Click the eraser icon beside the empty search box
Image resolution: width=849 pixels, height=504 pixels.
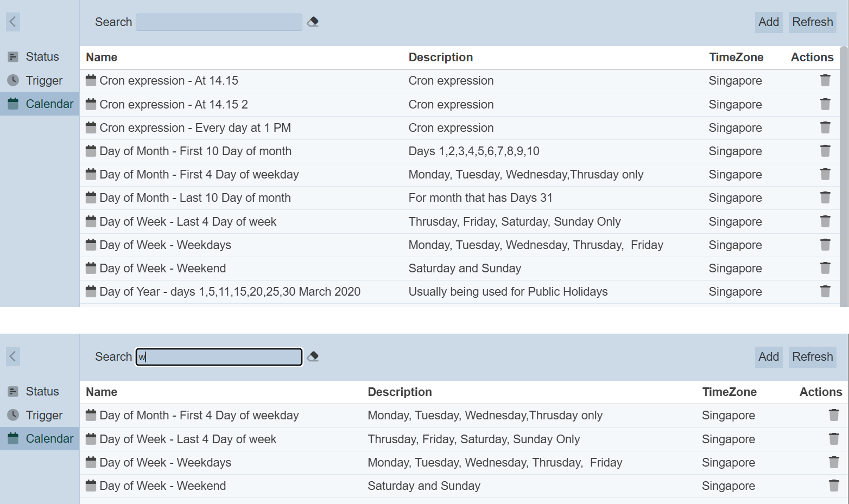point(313,22)
